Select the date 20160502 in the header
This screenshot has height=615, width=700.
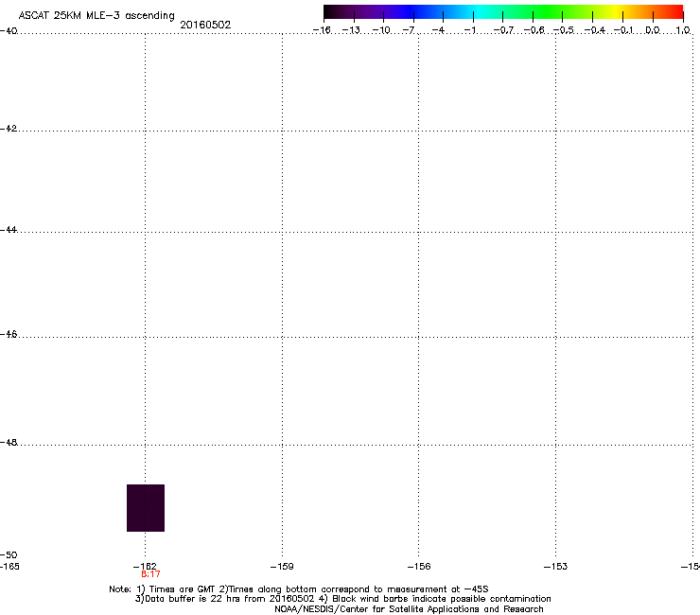click(x=205, y=25)
